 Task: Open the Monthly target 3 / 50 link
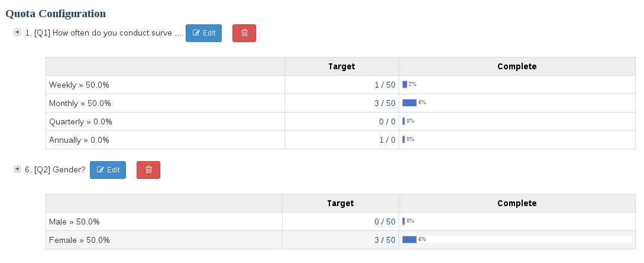click(385, 103)
